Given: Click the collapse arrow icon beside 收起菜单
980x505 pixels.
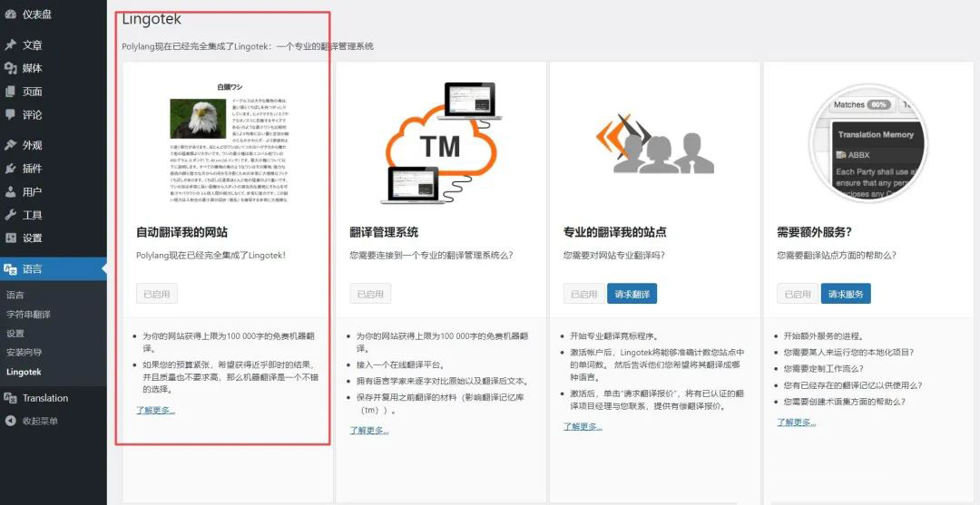Looking at the screenshot, I should coord(10,421).
